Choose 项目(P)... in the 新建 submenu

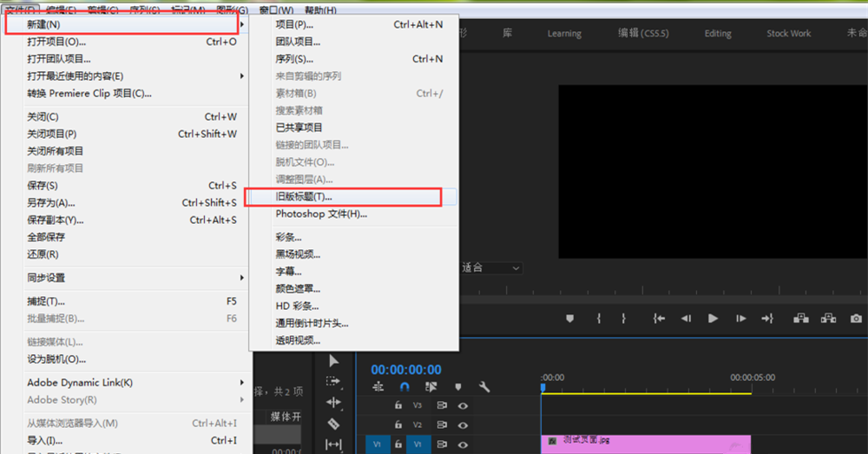pyautogui.click(x=354, y=24)
